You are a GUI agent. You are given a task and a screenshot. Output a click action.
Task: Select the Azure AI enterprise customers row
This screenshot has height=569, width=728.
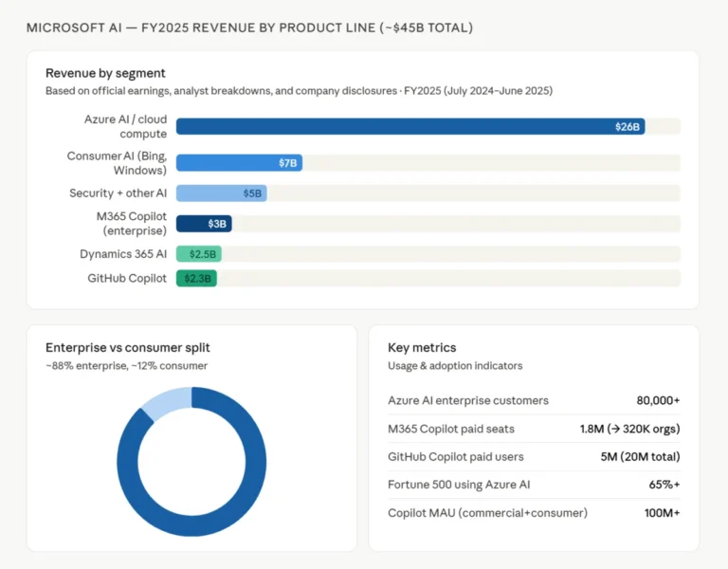(x=534, y=400)
